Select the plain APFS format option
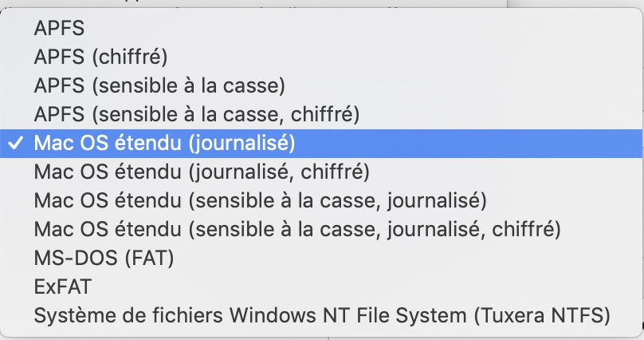644x340 pixels. (59, 28)
